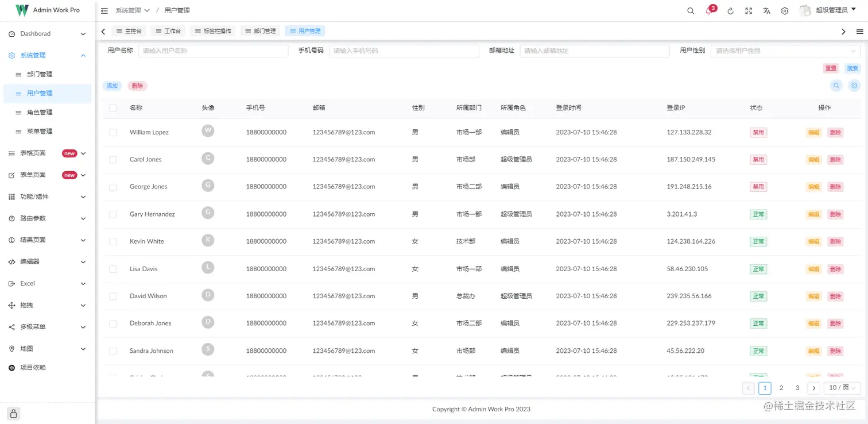
Task: Open the language translation icon
Action: coord(766,11)
